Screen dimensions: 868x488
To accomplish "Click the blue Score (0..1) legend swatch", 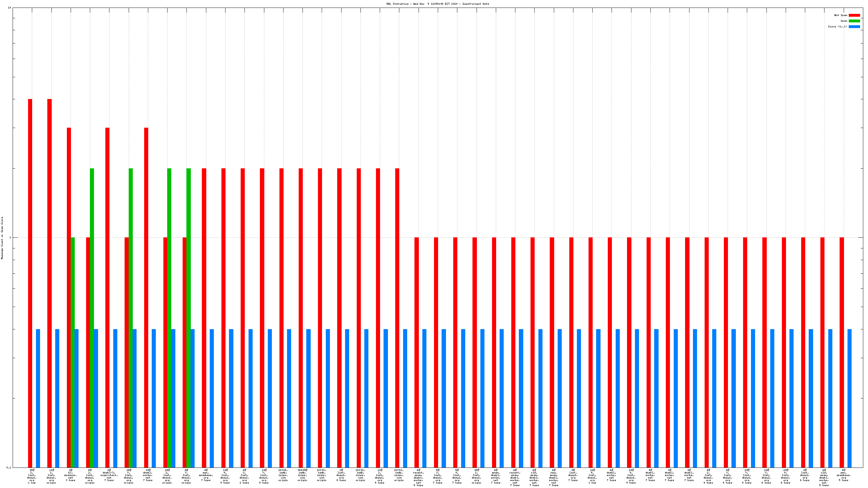I will (854, 26).
